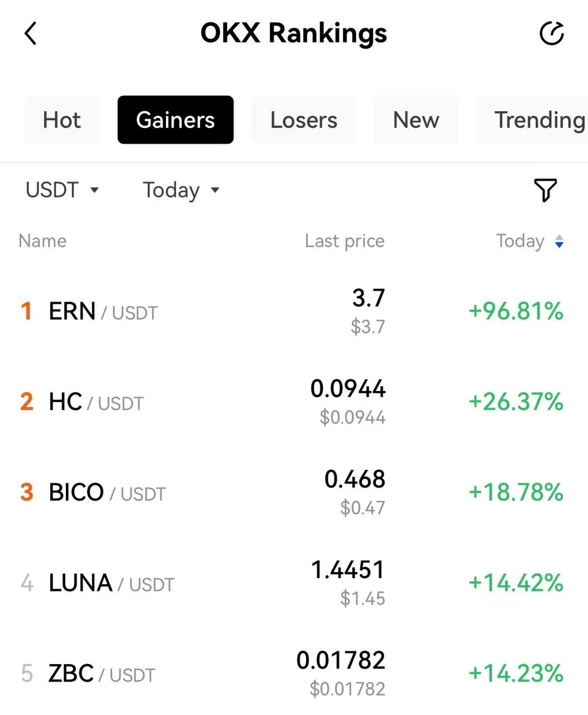The width and height of the screenshot is (588, 715).
Task: Tap the +26.37% change for HC
Action: pos(516,402)
